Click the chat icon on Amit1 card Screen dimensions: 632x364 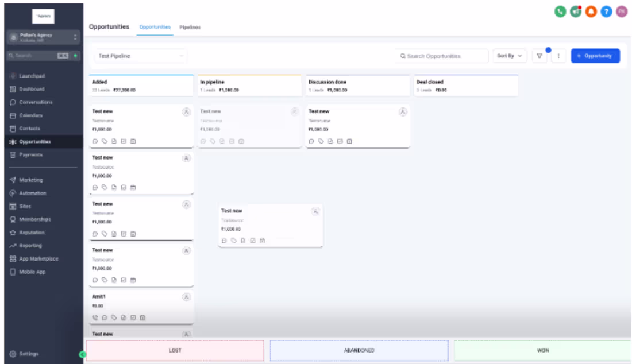(105, 317)
